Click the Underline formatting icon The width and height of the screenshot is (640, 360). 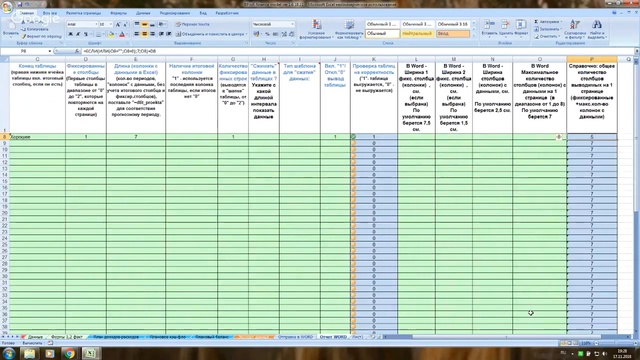[85, 34]
